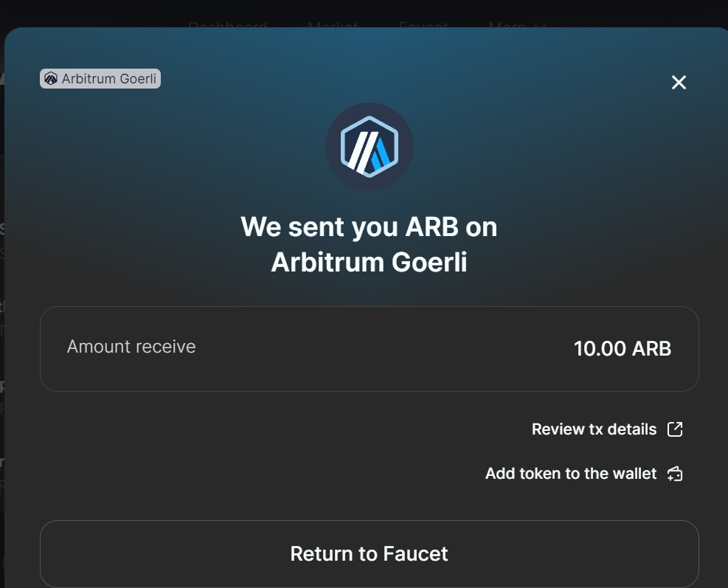Click the 10.00 ARB amount value
Viewport: 728px width, 588px height.
pyautogui.click(x=622, y=349)
